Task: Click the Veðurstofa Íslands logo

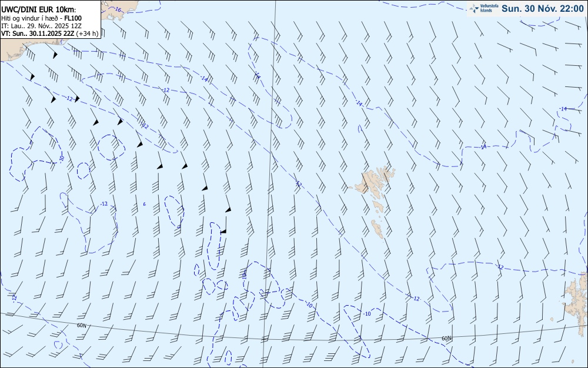Action: 484,8
